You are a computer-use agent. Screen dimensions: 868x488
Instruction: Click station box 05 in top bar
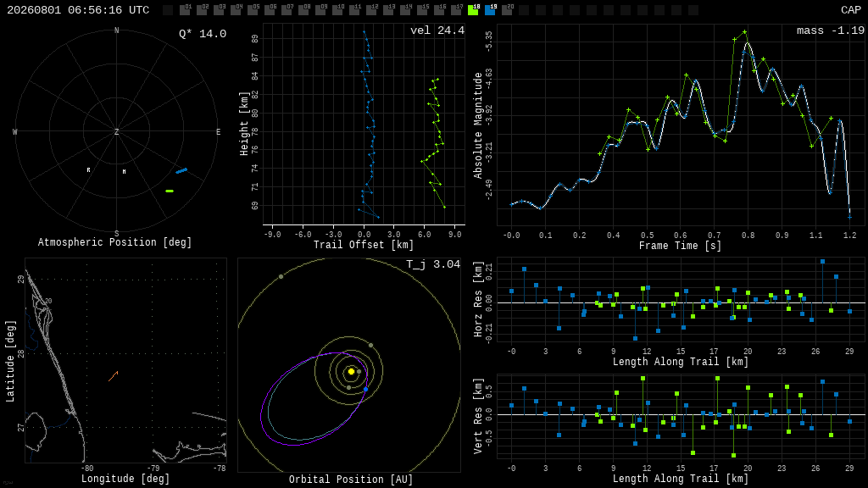tap(253, 10)
